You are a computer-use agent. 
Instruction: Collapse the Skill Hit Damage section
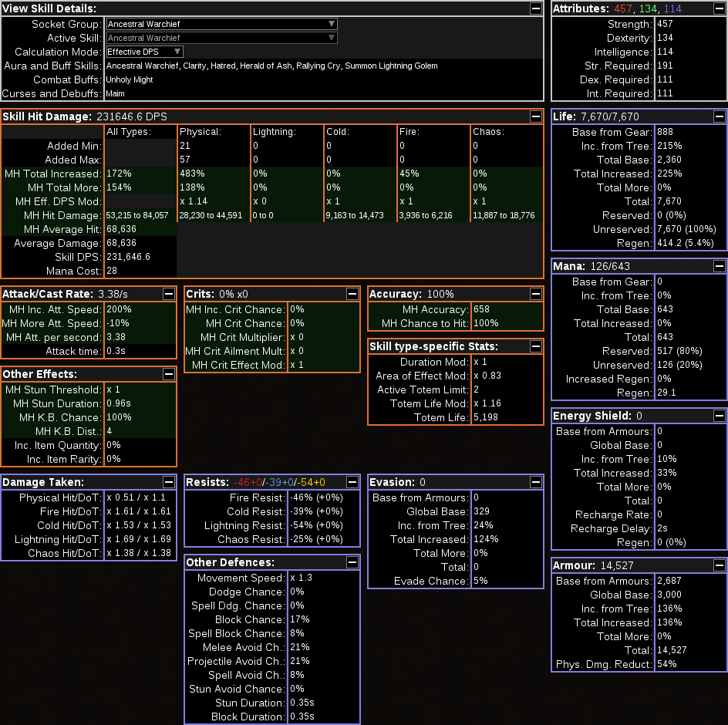click(536, 116)
